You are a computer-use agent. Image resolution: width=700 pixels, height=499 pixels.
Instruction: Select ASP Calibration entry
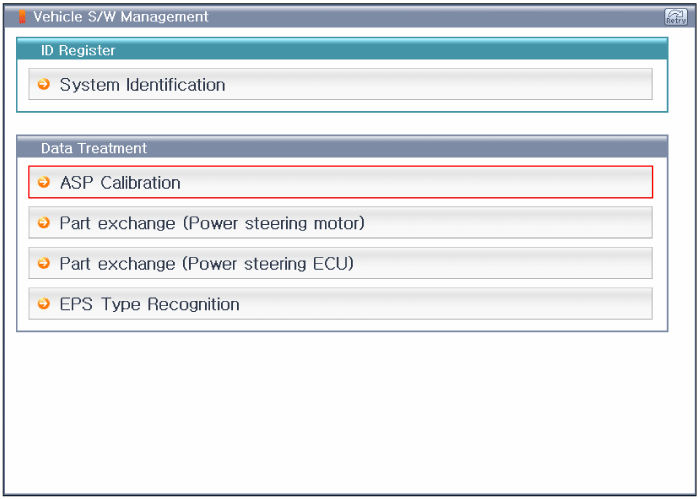[341, 182]
